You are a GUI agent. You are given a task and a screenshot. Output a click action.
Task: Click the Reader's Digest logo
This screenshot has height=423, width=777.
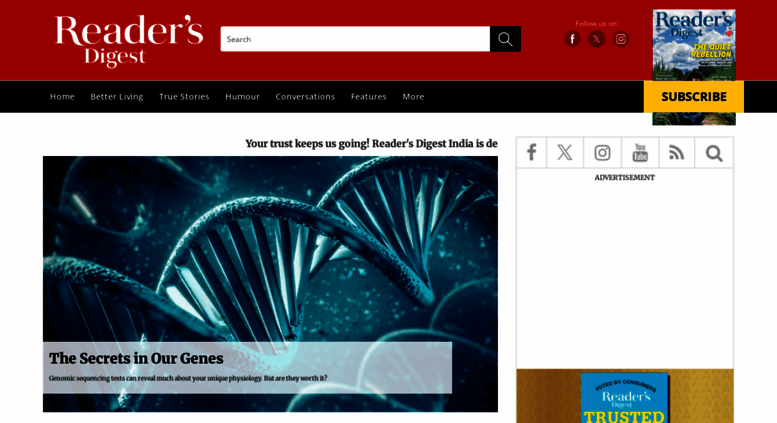(x=129, y=41)
